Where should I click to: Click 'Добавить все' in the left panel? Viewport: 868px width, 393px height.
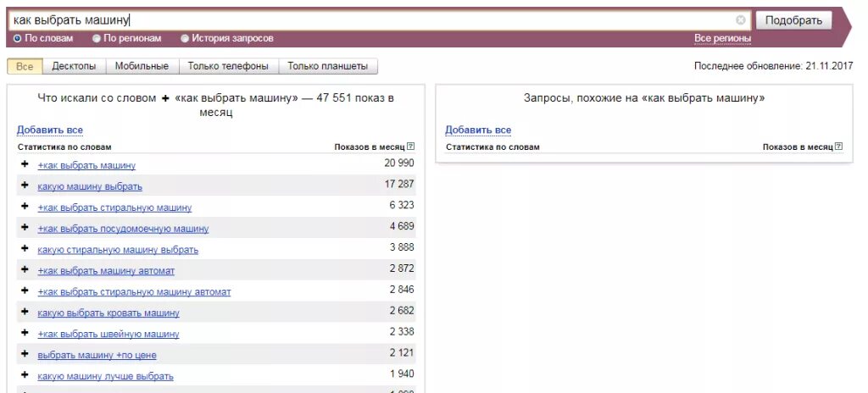pyautogui.click(x=50, y=130)
